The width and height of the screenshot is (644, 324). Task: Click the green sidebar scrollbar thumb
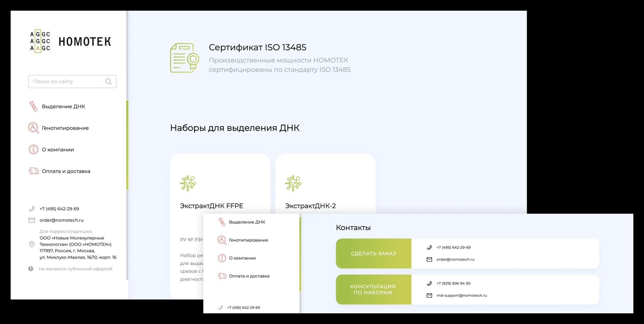(x=127, y=145)
